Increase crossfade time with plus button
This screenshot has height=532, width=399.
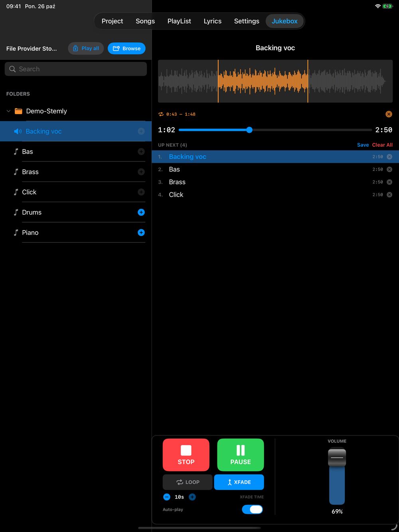click(x=192, y=497)
